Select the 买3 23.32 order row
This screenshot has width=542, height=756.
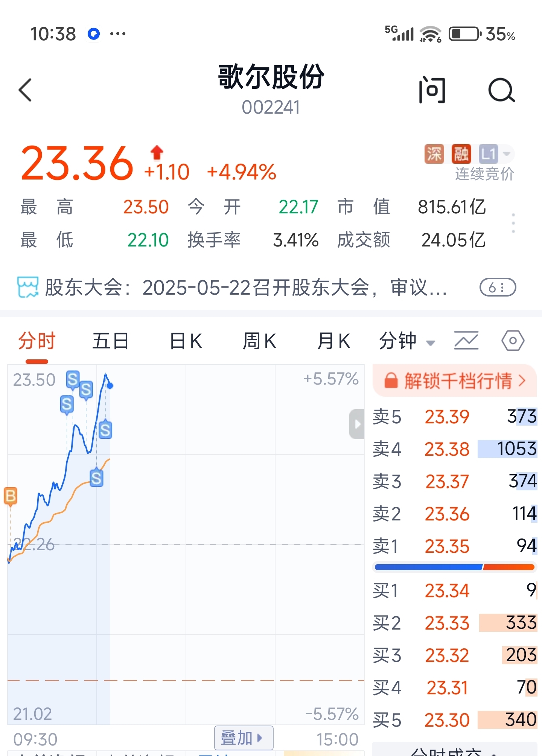[x=455, y=655]
